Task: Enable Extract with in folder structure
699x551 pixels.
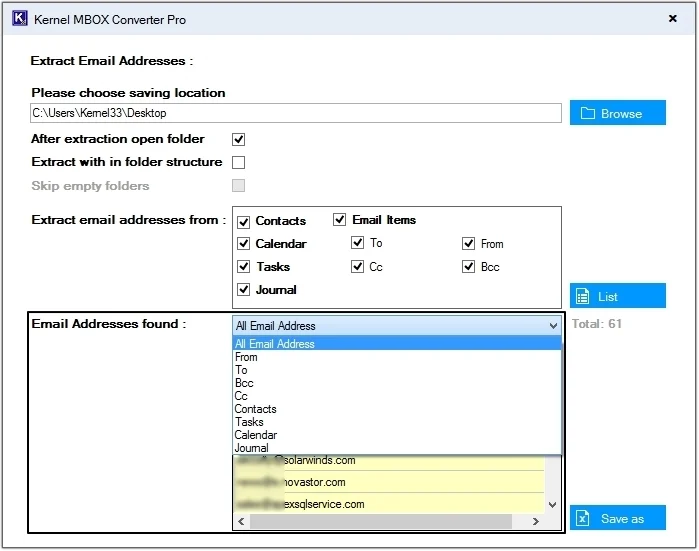Action: 238,162
